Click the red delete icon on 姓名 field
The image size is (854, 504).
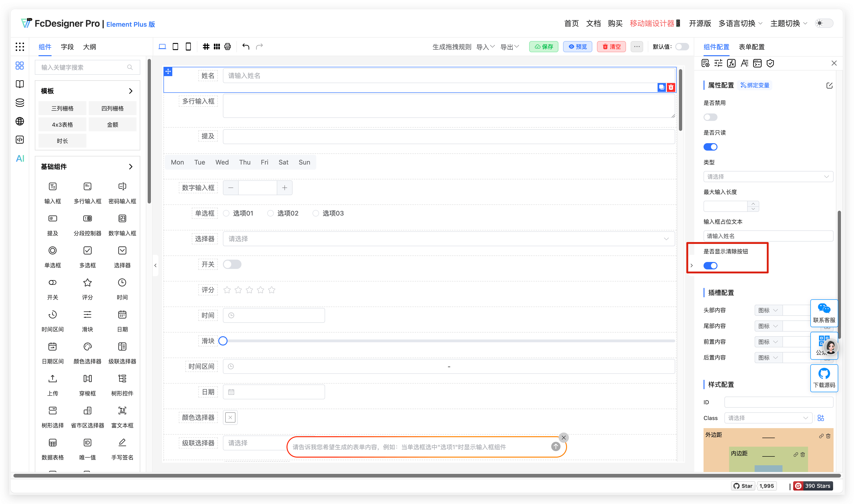click(671, 87)
